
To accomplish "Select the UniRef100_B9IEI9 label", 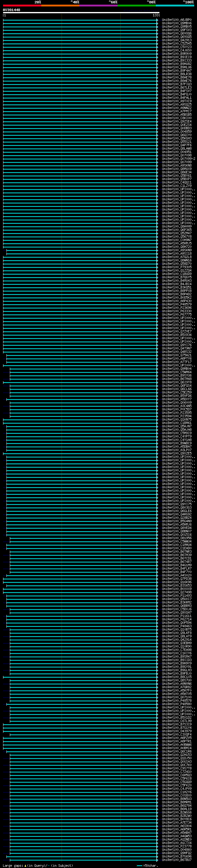I will [176, 57].
